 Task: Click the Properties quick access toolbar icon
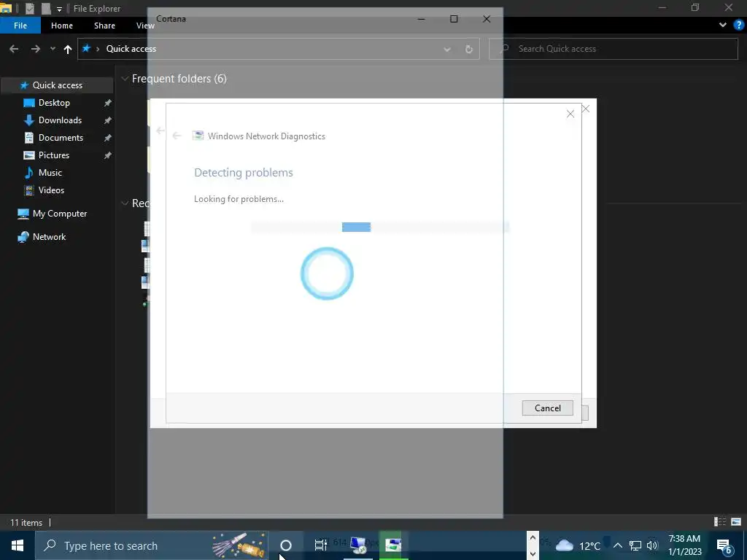pyautogui.click(x=29, y=8)
